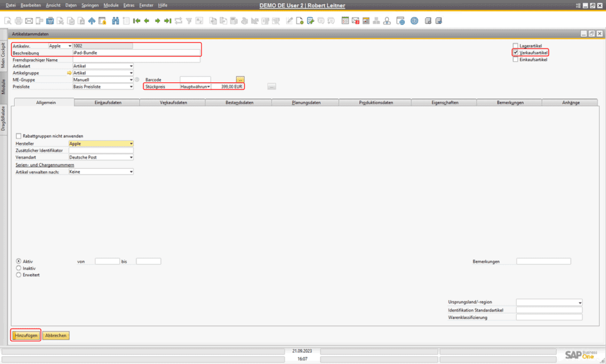Open Form Settings with the document-gear icon
The image size is (606, 364).
[x=300, y=21]
